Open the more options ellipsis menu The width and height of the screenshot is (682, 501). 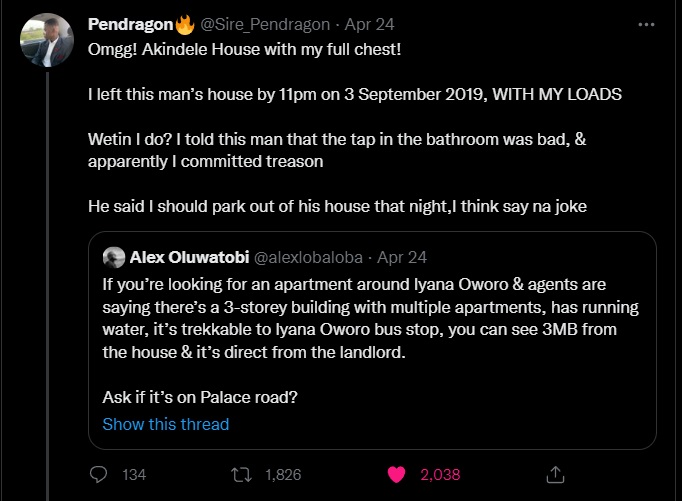[647, 24]
